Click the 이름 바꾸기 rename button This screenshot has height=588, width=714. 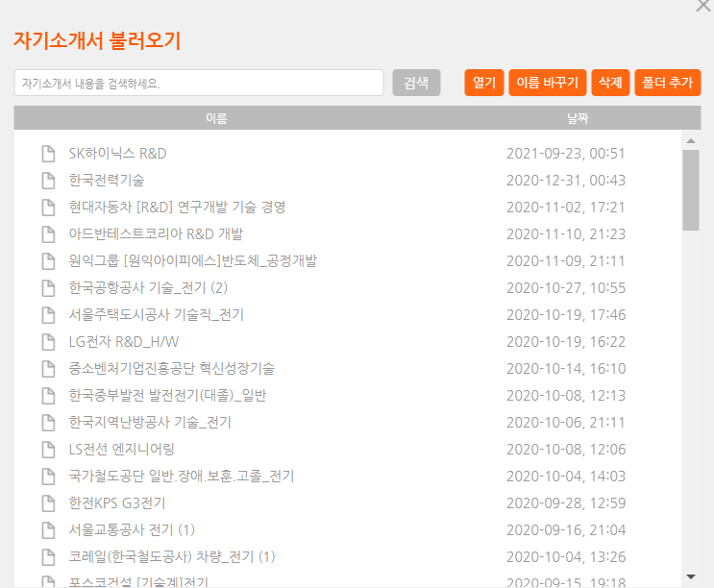(x=548, y=83)
